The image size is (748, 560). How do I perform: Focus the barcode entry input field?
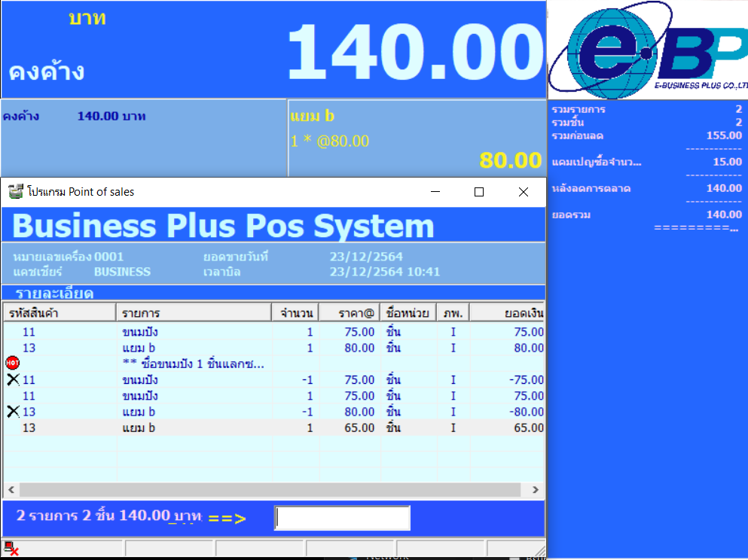[x=343, y=518]
